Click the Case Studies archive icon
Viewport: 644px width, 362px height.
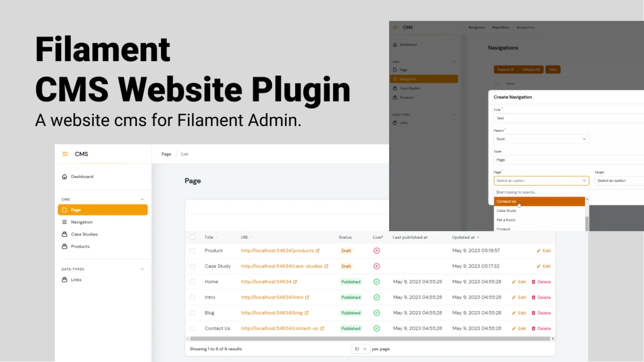pyautogui.click(x=64, y=234)
